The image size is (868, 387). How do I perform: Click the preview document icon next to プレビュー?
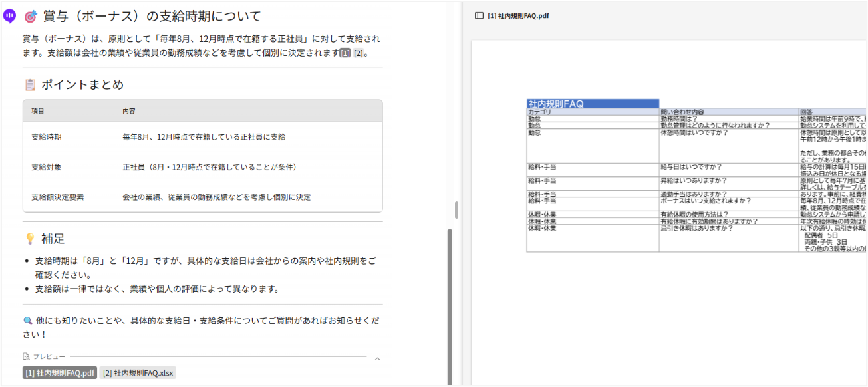click(26, 357)
